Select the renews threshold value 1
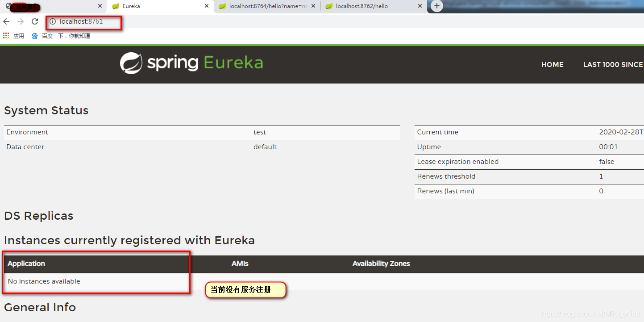This screenshot has height=322, width=644. (601, 176)
